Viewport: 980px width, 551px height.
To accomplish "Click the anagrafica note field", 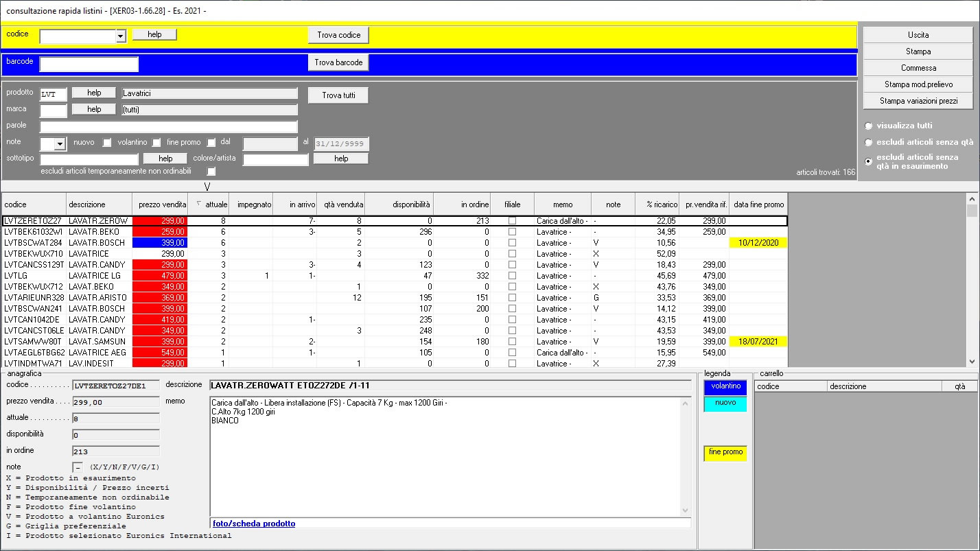I will [x=78, y=467].
